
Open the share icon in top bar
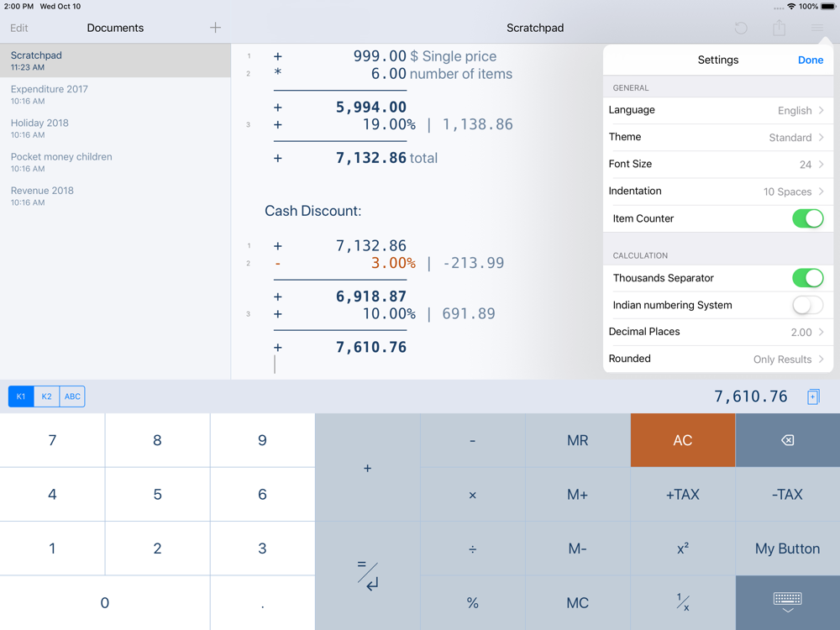point(779,28)
